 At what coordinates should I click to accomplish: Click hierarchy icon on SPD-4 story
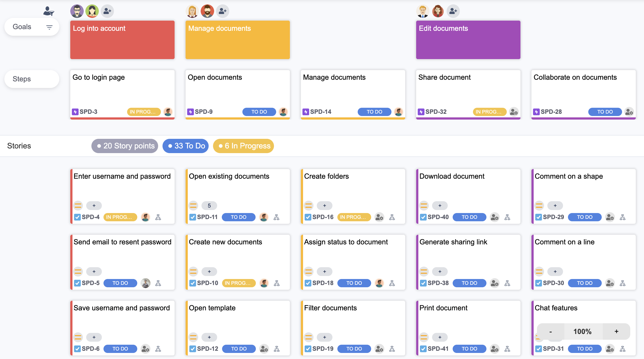coord(158,217)
